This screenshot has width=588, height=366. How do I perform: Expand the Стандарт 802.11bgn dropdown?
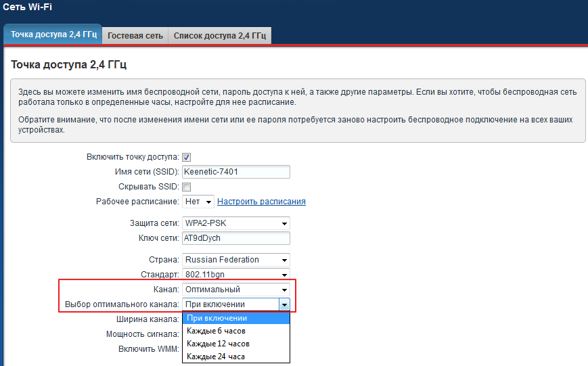(235, 275)
